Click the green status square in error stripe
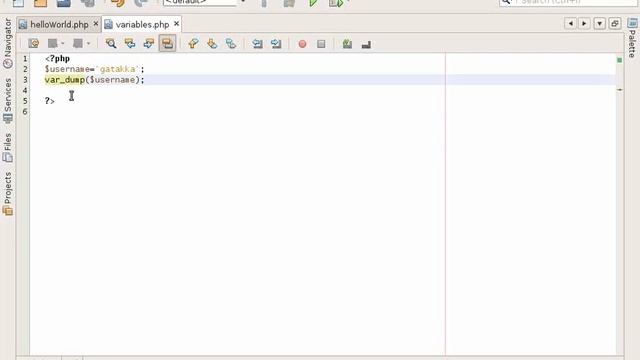 [620, 60]
